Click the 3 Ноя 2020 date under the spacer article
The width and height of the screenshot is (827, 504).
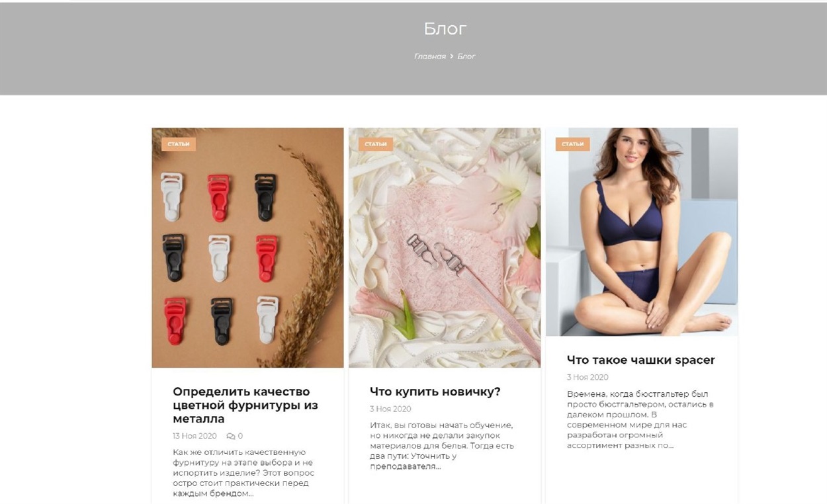point(588,377)
